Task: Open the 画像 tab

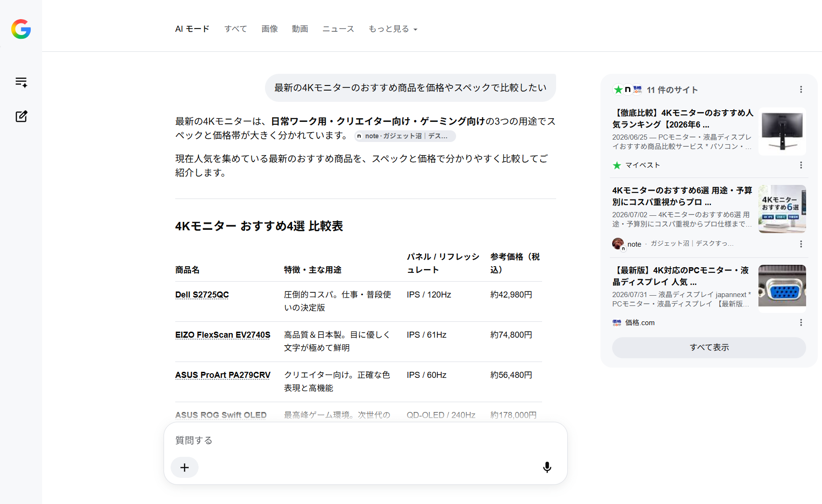Action: pyautogui.click(x=270, y=29)
